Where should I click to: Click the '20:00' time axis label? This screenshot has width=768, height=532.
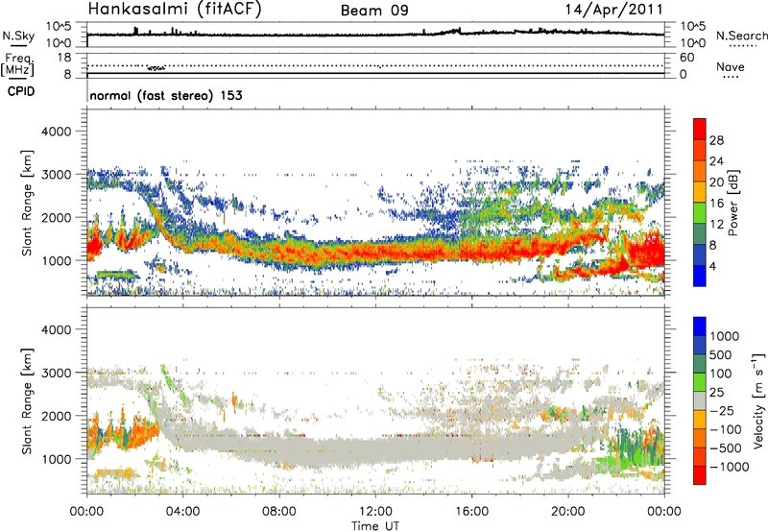[568, 512]
